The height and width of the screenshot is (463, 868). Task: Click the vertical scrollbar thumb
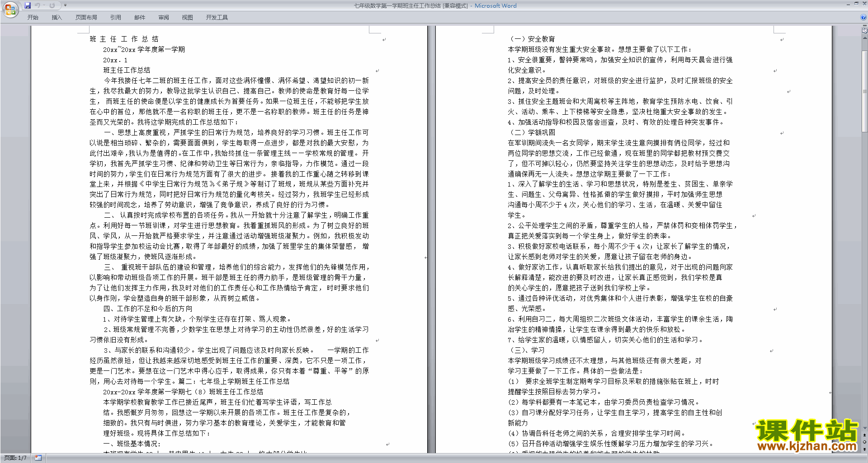pyautogui.click(x=865, y=91)
